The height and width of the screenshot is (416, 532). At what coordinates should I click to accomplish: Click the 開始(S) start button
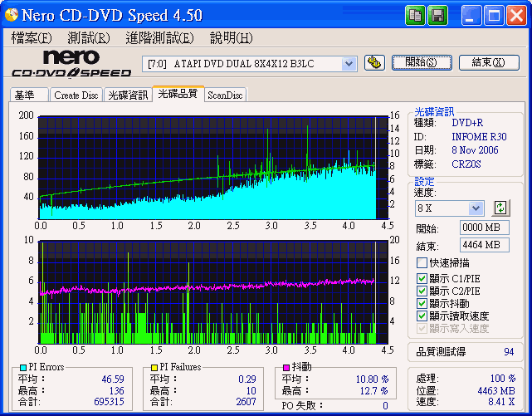point(422,63)
